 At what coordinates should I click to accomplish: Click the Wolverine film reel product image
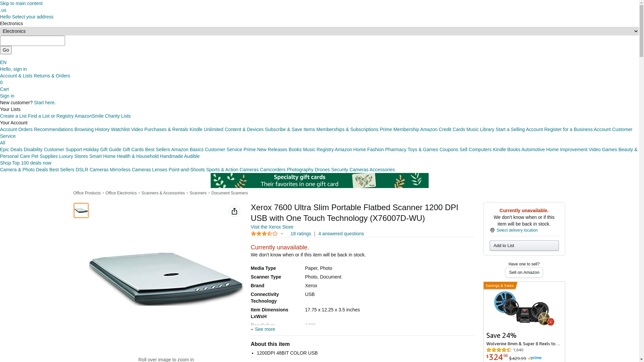pyautogui.click(x=524, y=308)
